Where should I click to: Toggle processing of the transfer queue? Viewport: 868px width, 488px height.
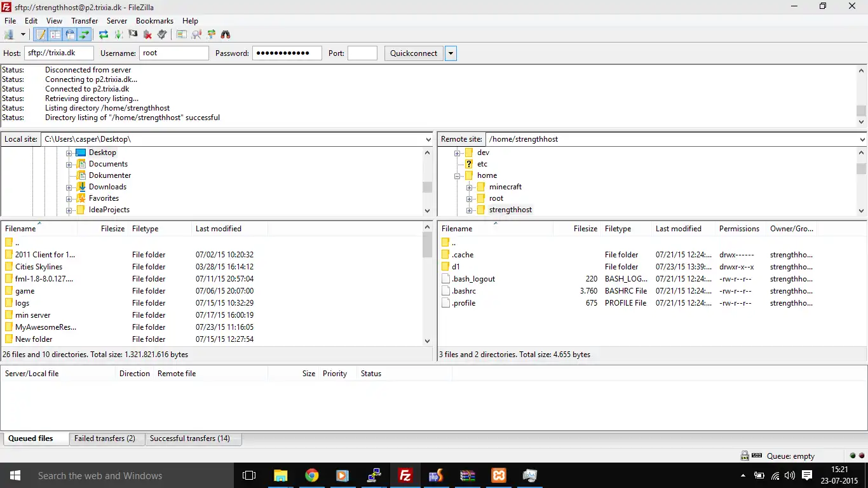118,34
